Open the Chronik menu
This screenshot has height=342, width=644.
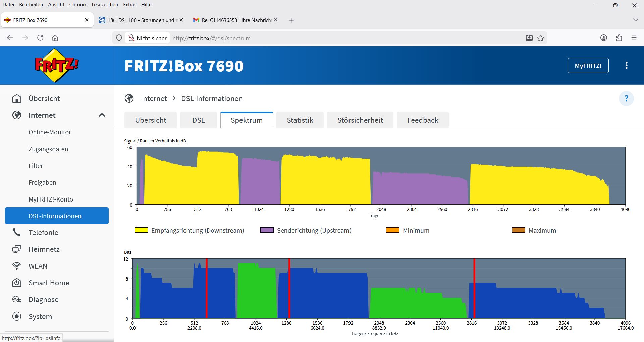point(78,5)
